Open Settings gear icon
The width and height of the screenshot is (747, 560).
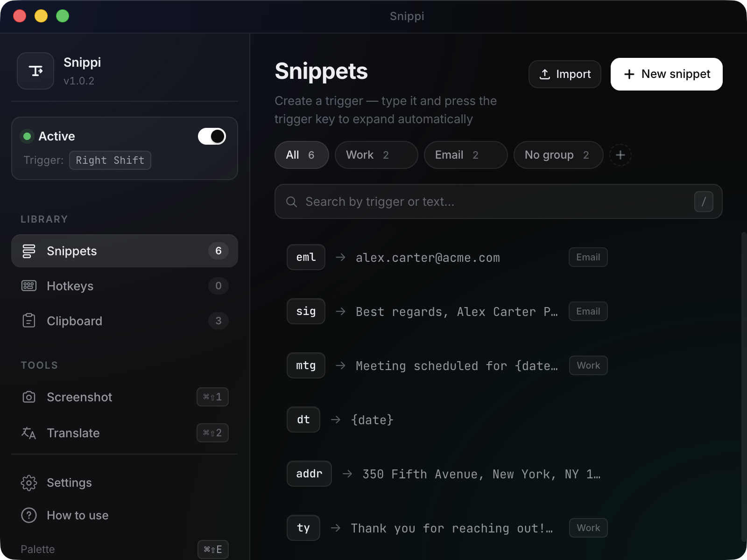(29, 483)
